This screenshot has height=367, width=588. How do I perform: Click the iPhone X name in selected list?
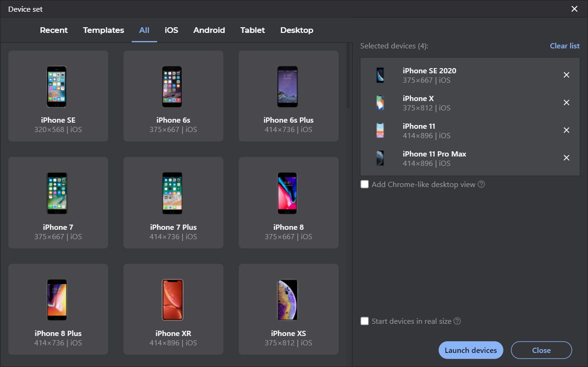pos(418,98)
